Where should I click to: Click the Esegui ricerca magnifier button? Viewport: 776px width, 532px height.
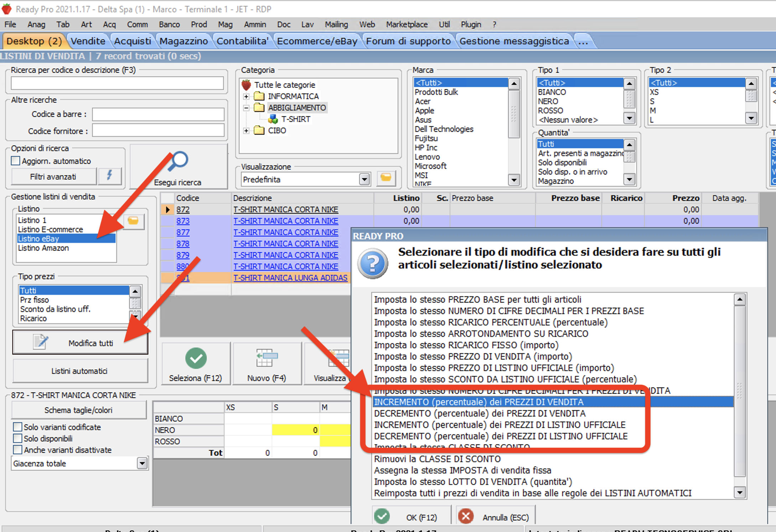pyautogui.click(x=178, y=167)
